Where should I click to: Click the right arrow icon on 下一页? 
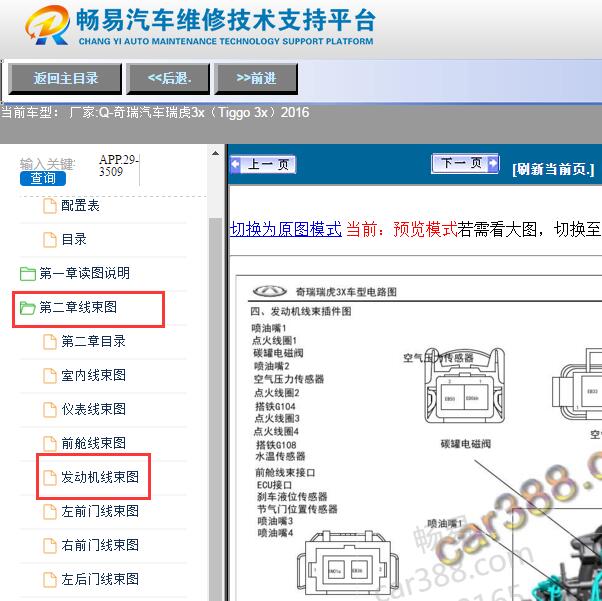(x=493, y=164)
